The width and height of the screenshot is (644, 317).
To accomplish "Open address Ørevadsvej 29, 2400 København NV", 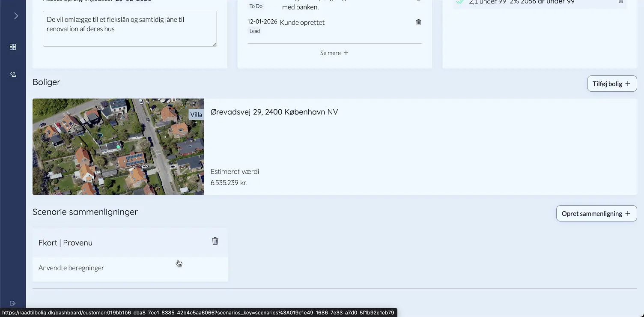I will coord(274,112).
